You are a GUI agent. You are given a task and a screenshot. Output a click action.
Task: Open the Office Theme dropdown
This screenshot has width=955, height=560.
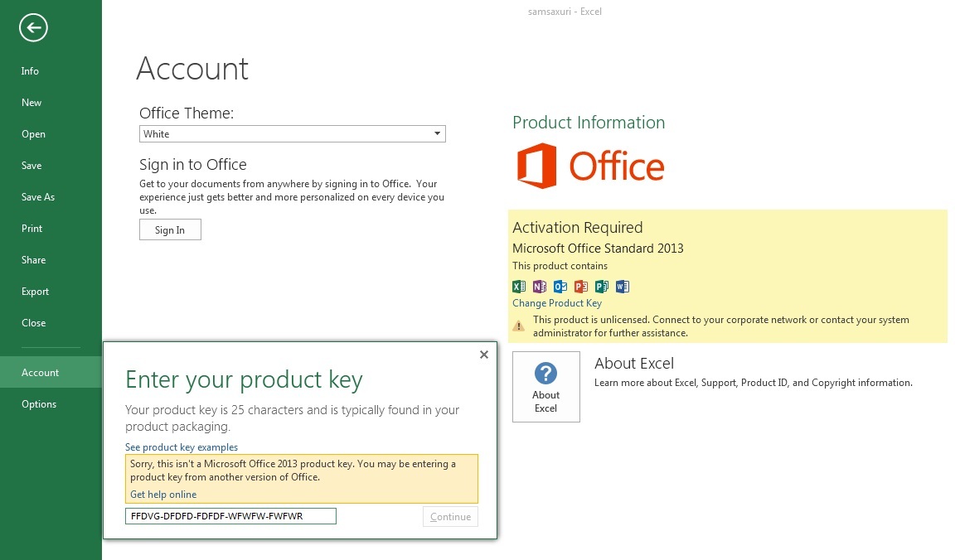pyautogui.click(x=293, y=134)
